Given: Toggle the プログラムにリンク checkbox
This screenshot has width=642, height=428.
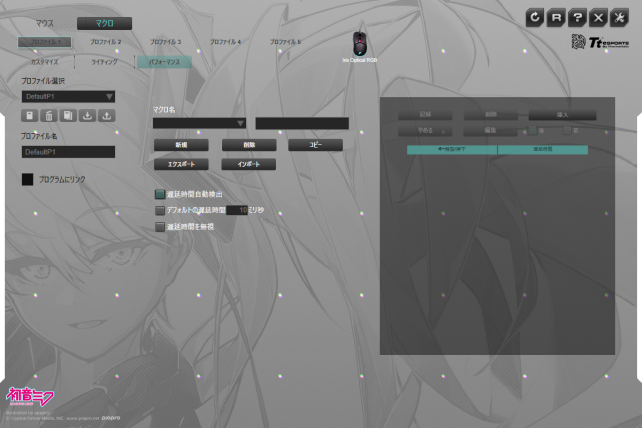Looking at the screenshot, I should click(x=27, y=179).
